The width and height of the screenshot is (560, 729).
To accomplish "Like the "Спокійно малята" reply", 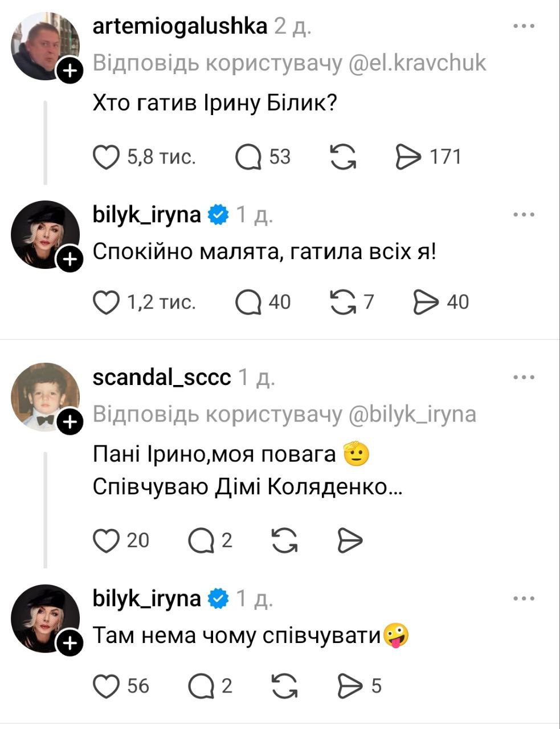I will pyautogui.click(x=106, y=302).
